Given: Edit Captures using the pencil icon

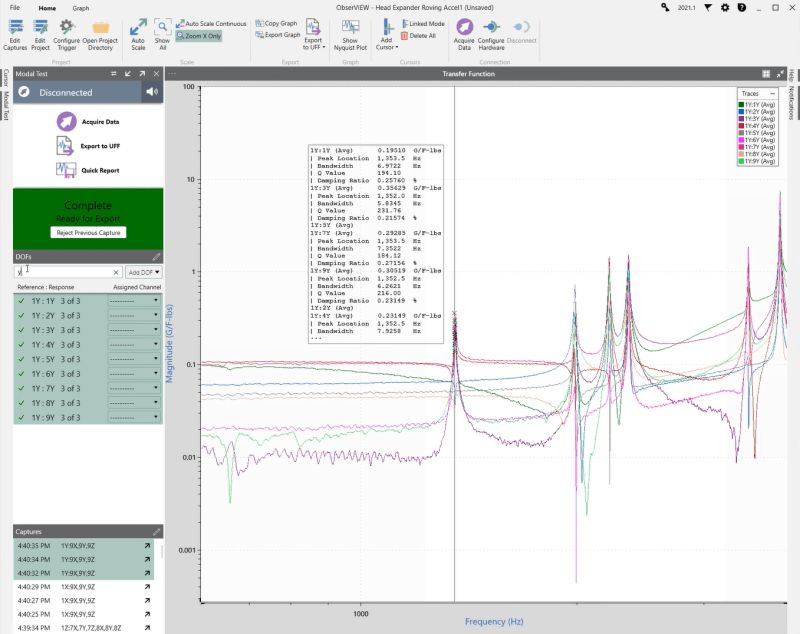Looking at the screenshot, I should 156,531.
